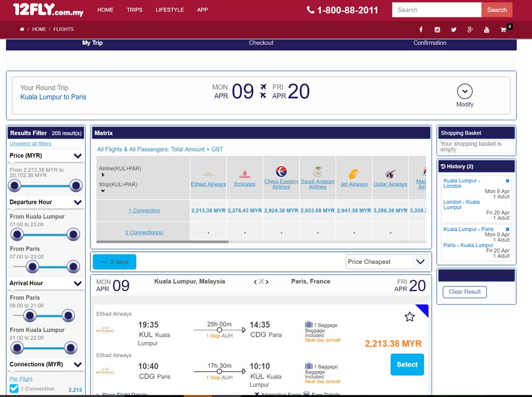Viewport: 532px width, 397px height.
Task: Open the Instagram social icon
Action: [x=437, y=29]
